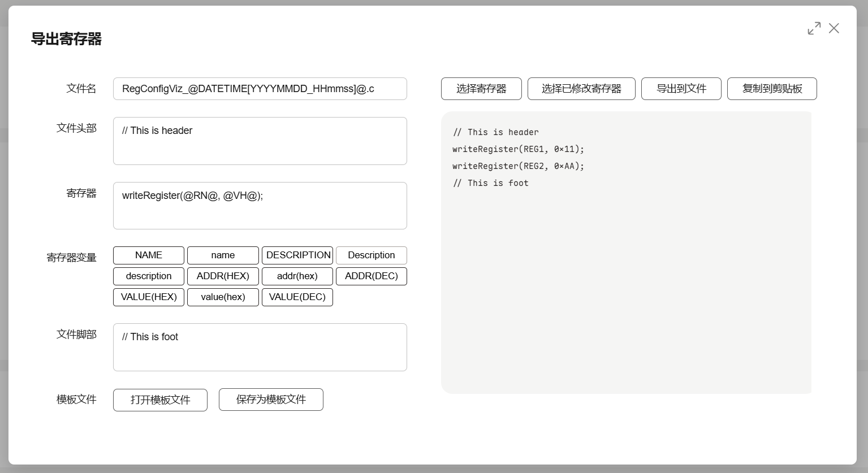Insert the lowercase name variable
Image resolution: width=868 pixels, height=473 pixels.
[223, 255]
